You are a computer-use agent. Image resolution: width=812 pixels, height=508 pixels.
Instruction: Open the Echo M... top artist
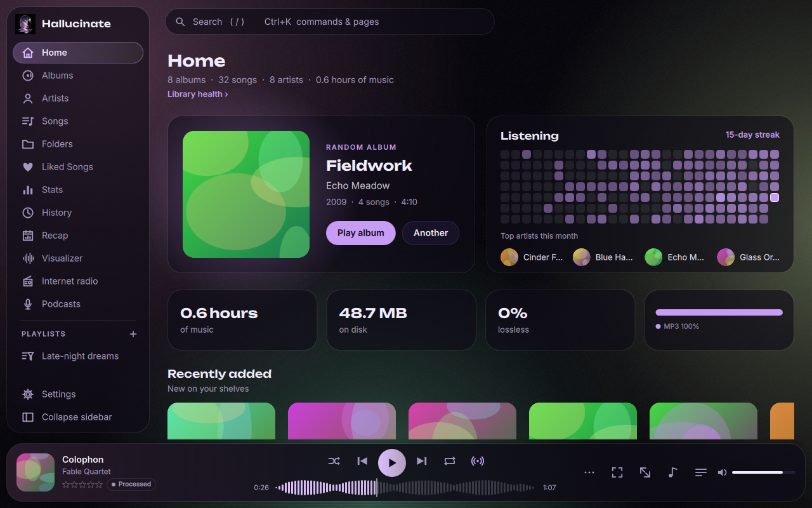coord(675,257)
